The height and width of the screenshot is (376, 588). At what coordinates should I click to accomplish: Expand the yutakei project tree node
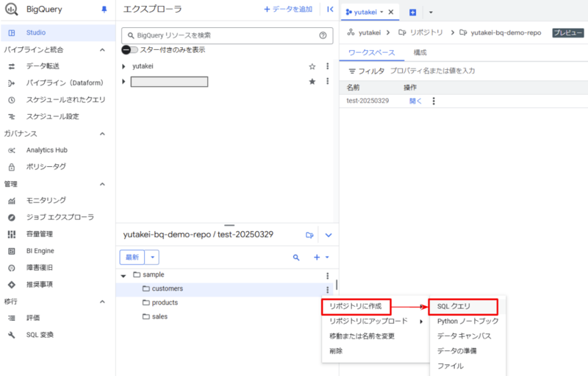click(x=123, y=66)
